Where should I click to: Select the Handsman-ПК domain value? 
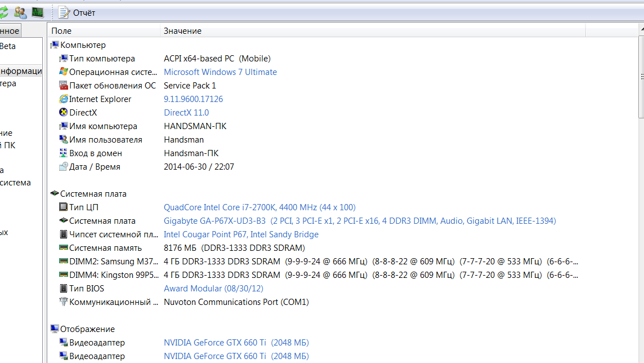pyautogui.click(x=191, y=153)
